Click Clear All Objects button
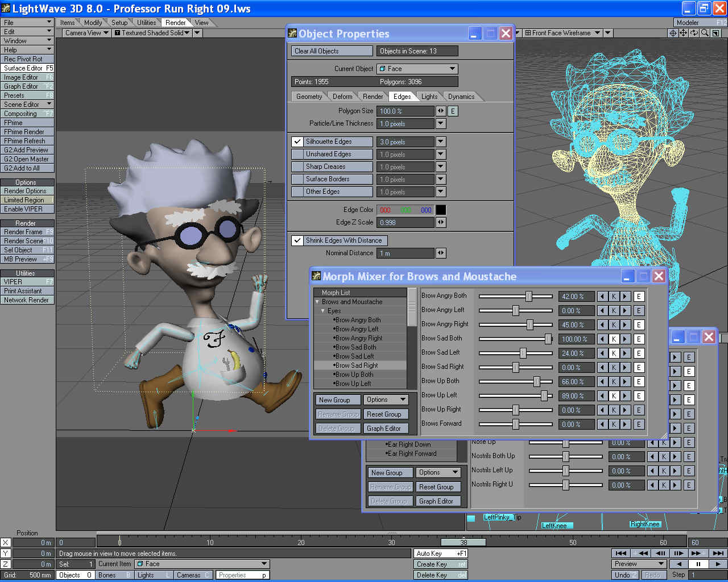The width and height of the screenshot is (728, 582). pyautogui.click(x=332, y=51)
